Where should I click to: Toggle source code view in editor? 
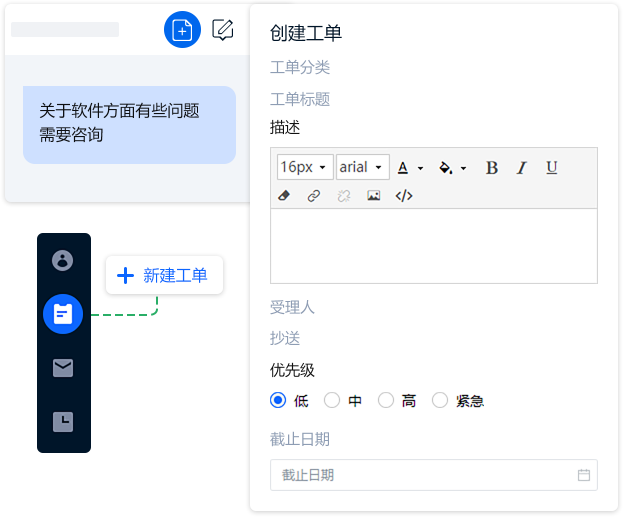tap(404, 196)
